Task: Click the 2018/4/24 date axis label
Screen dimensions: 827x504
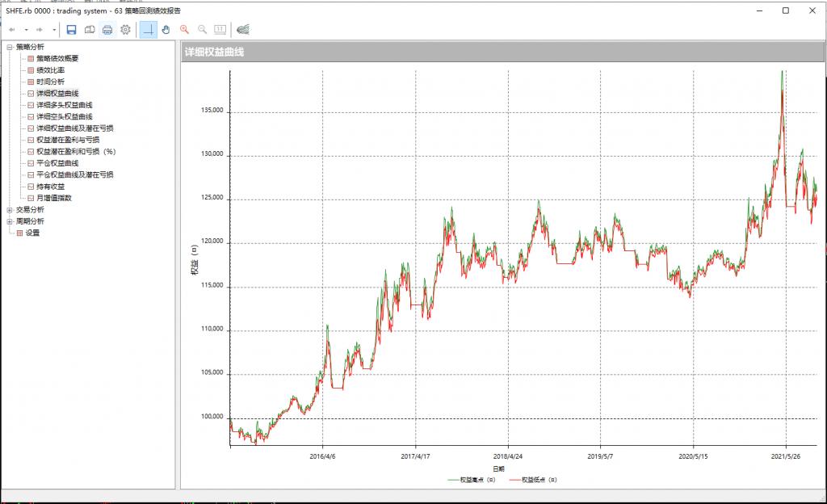Action: pos(508,456)
